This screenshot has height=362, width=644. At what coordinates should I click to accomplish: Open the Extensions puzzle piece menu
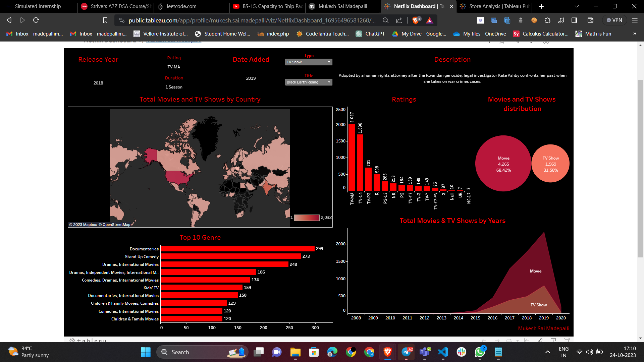[547, 20]
